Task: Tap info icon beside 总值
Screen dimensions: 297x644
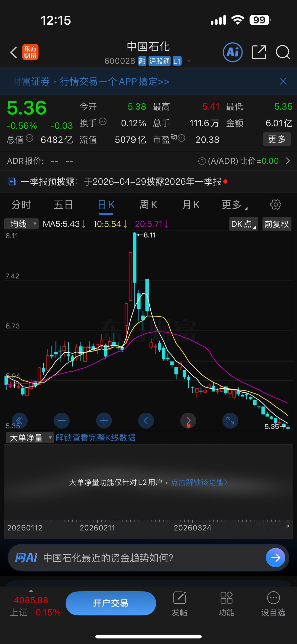Action: pos(29,138)
